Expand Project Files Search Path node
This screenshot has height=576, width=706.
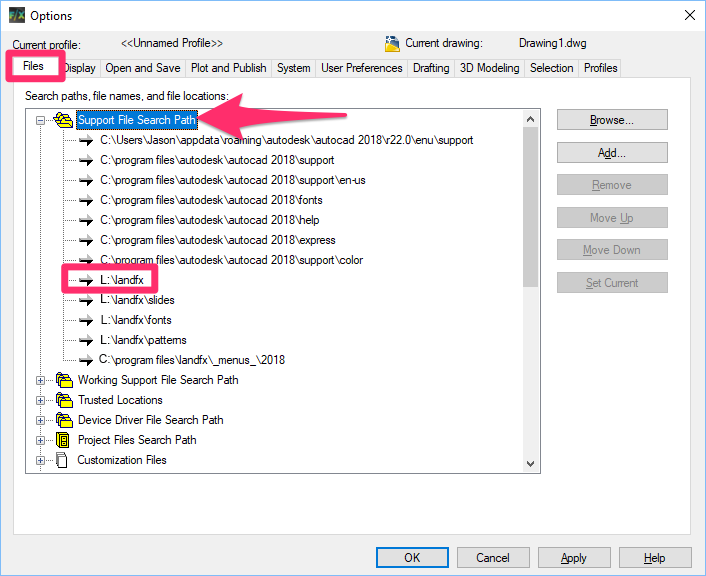[41, 440]
